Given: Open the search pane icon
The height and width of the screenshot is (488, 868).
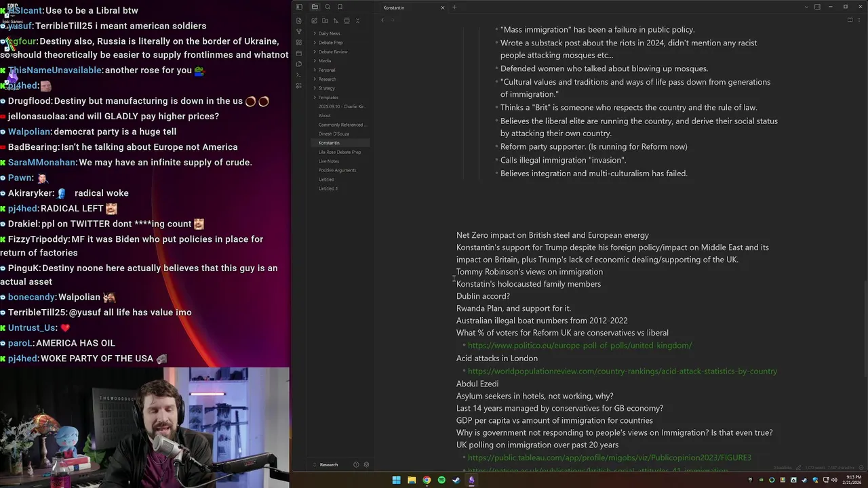Looking at the screenshot, I should tap(328, 7).
